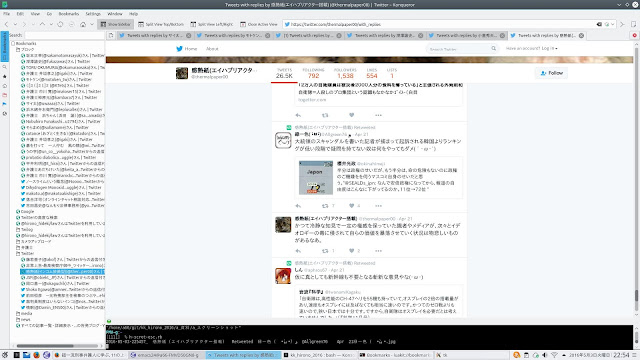Open the Settings menu

point(93,14)
